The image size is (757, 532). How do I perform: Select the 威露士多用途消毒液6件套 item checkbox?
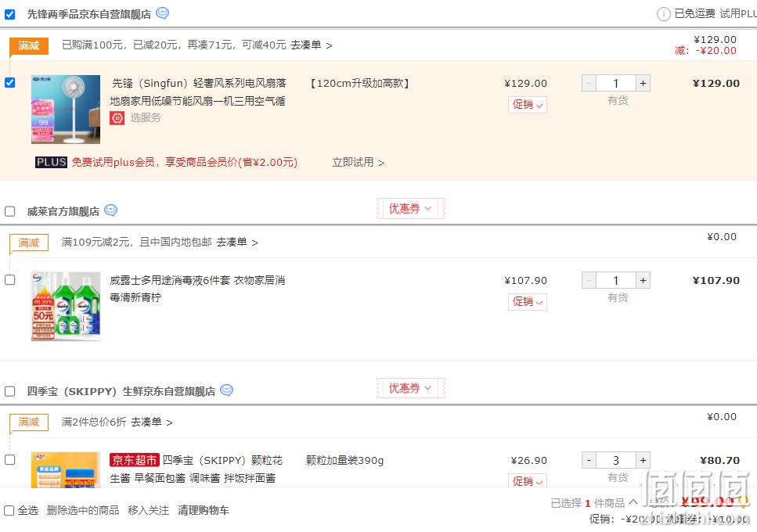point(9,280)
